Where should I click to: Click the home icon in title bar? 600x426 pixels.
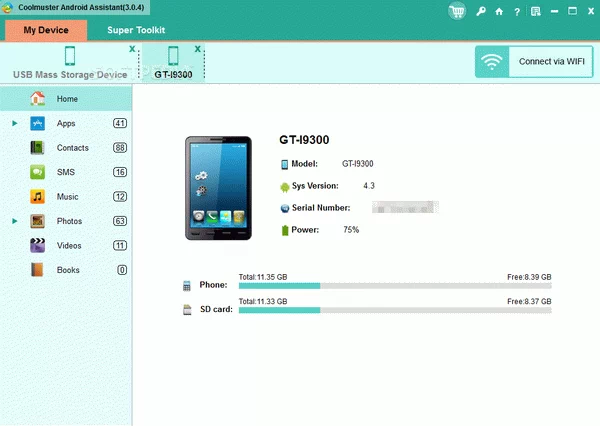[499, 11]
